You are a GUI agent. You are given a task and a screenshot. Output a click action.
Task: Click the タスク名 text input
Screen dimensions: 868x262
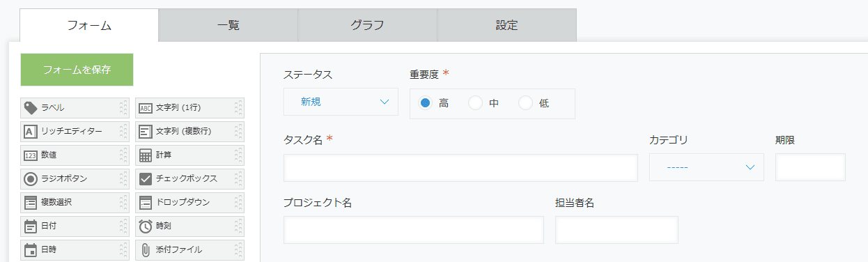point(460,167)
